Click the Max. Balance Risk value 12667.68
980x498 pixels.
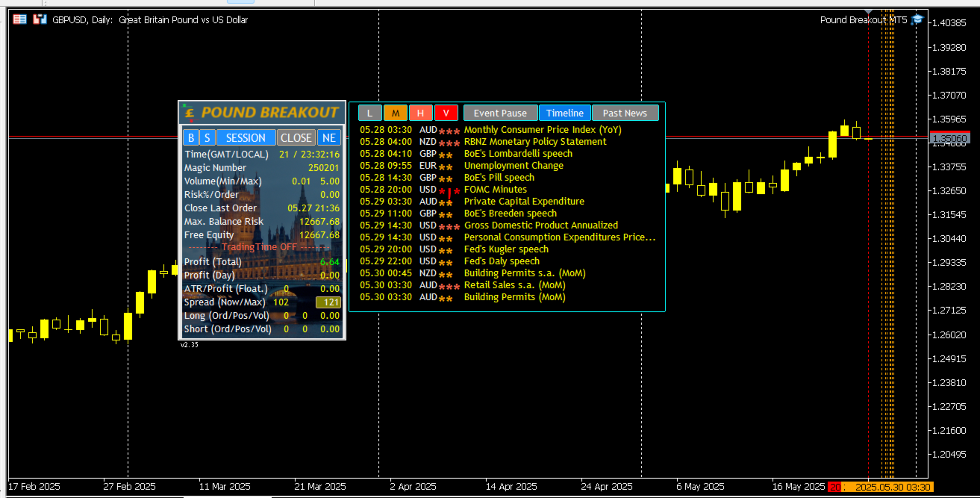click(x=319, y=222)
